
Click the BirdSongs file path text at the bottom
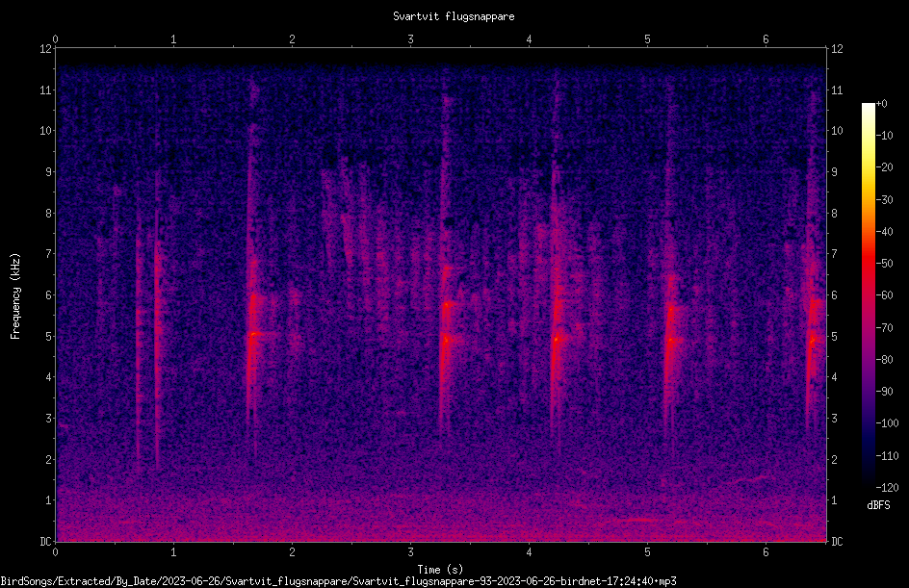(x=339, y=581)
